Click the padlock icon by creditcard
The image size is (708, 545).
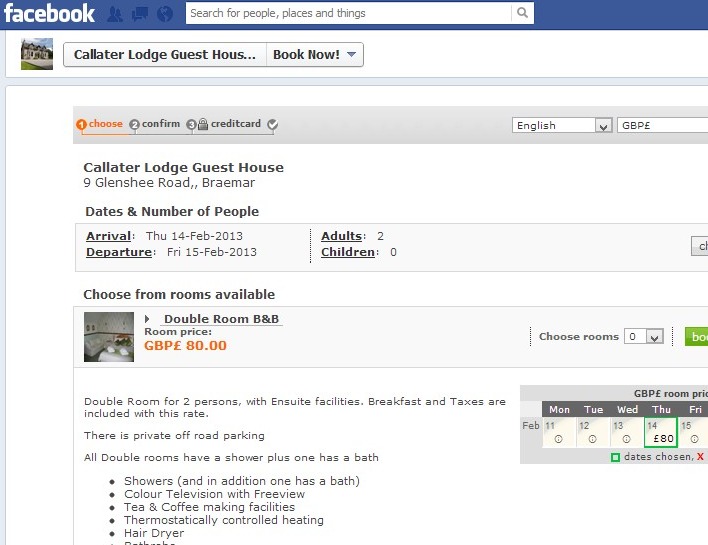pyautogui.click(x=203, y=124)
